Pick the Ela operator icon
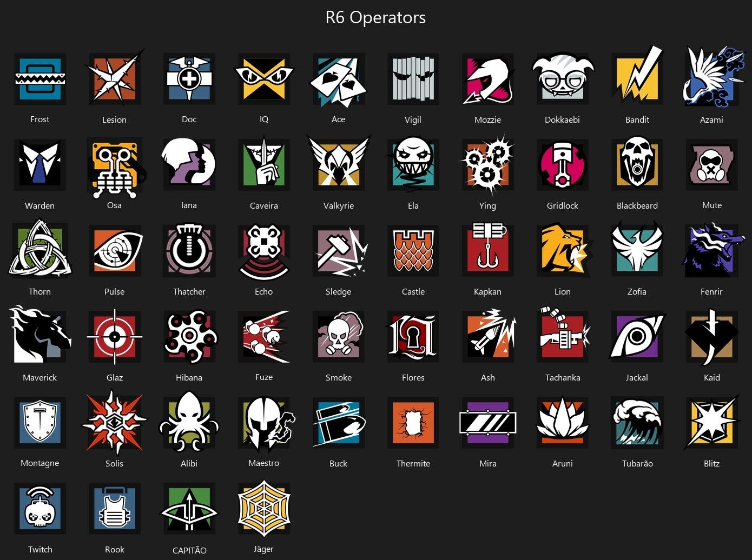752x560 pixels. coord(412,164)
